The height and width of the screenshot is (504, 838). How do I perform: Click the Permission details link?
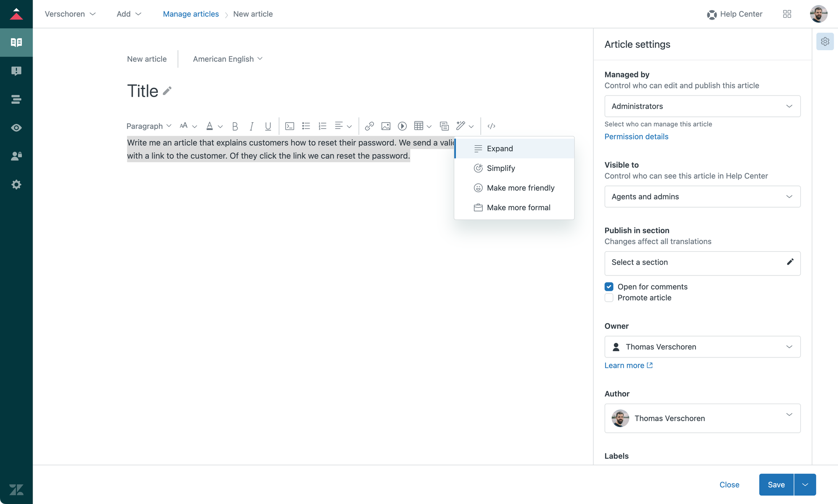coord(636,136)
